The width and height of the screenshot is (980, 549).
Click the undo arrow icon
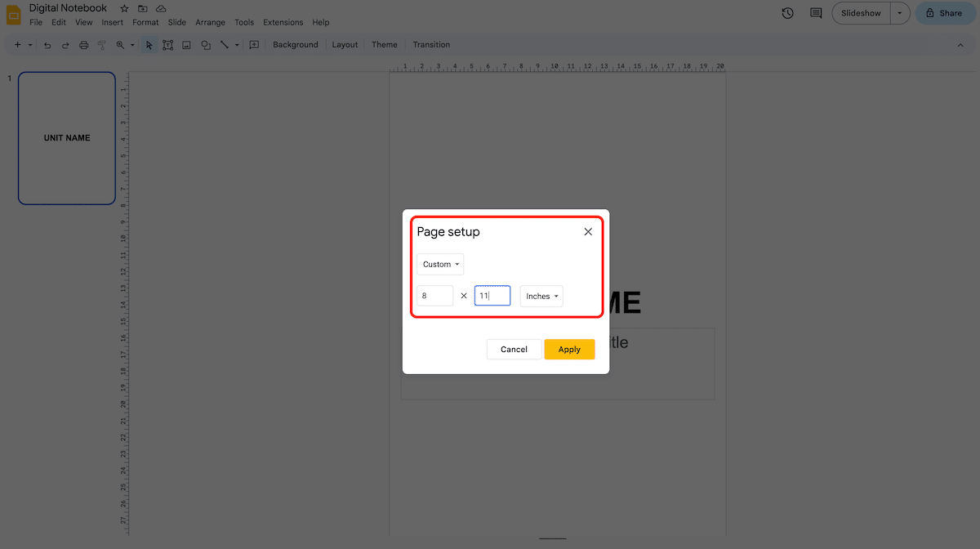click(x=47, y=45)
